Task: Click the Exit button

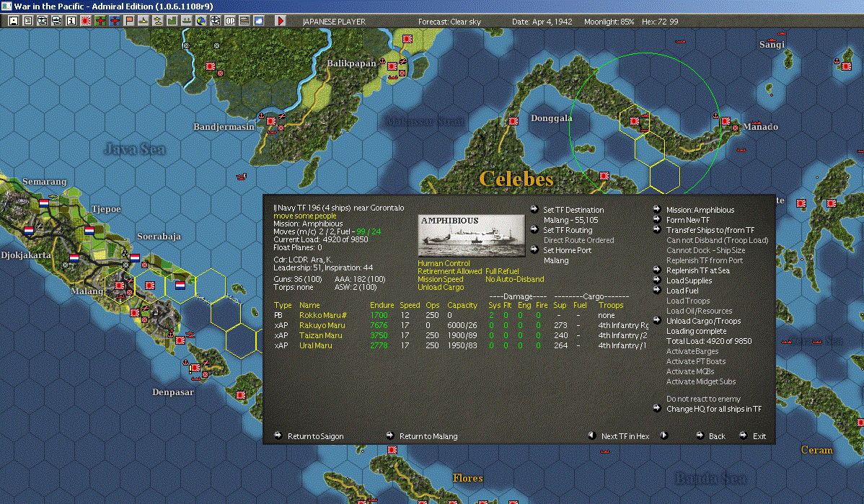Action: pyautogui.click(x=759, y=436)
